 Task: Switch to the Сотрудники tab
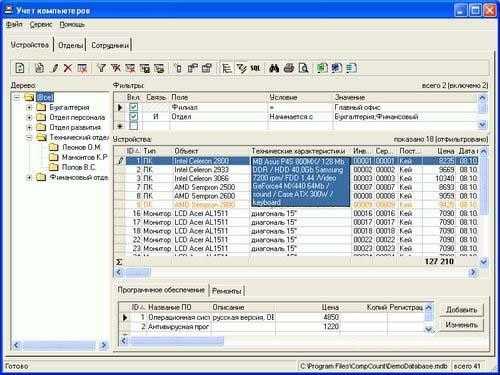point(110,45)
